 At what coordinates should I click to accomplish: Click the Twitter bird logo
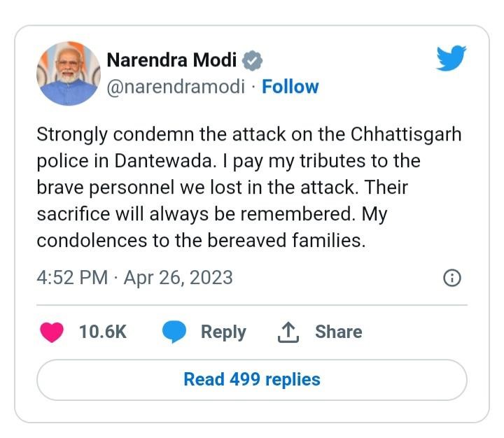(450, 59)
